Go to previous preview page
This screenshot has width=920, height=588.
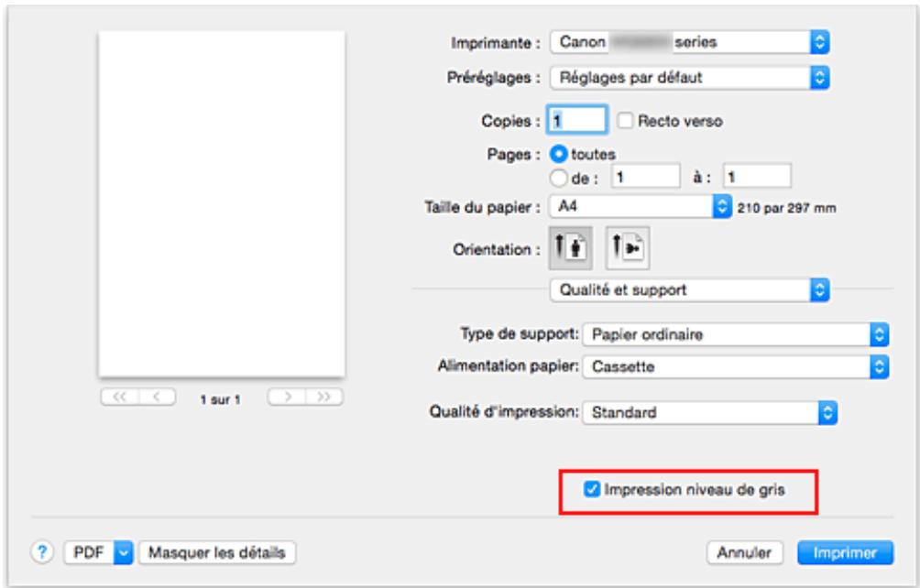pyautogui.click(x=157, y=397)
